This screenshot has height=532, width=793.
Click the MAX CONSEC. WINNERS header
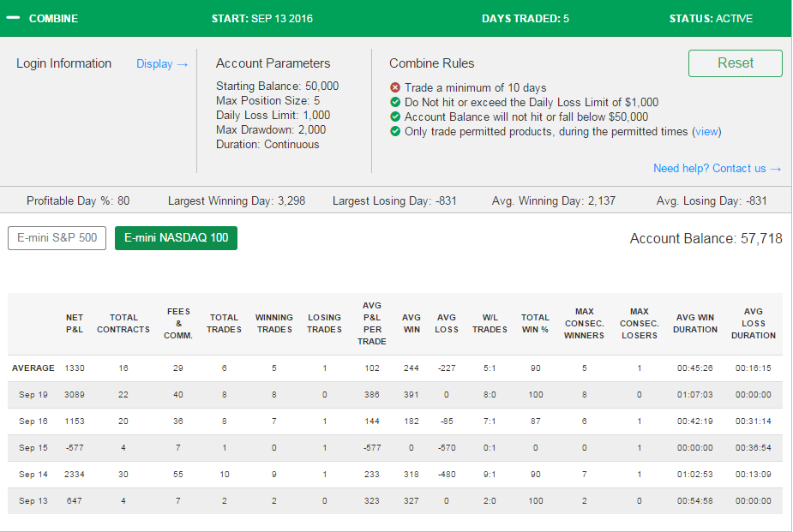(x=584, y=323)
